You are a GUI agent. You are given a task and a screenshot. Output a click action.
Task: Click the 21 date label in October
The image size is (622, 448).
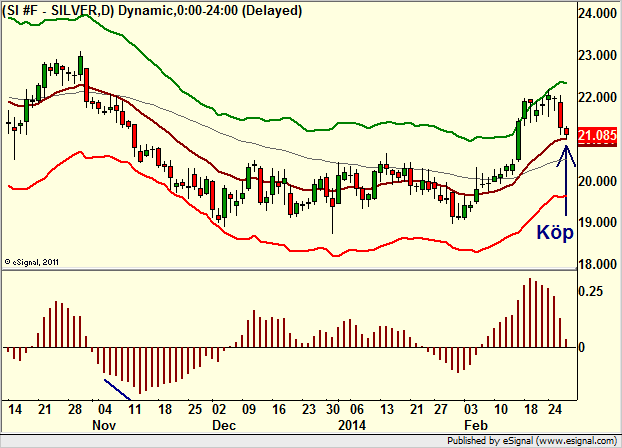44,409
